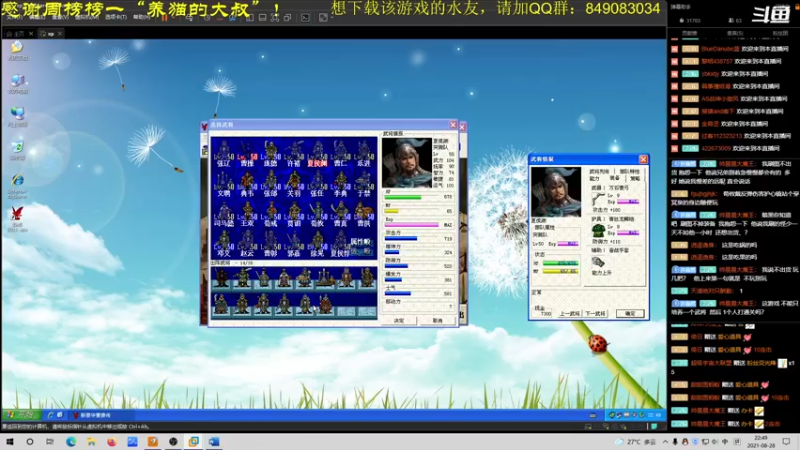Click the gauntlet accessory icon
The width and height of the screenshot is (800, 450).
(x=598, y=262)
